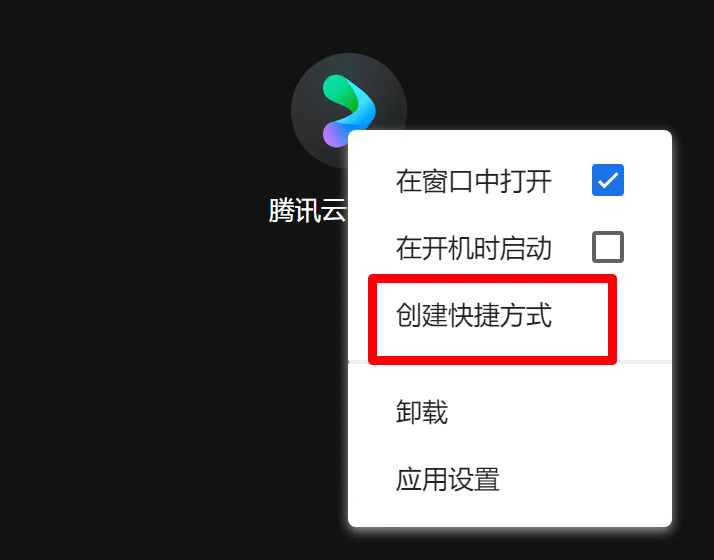Tick the empty box beside 在开机时启动
Image resolution: width=714 pixels, height=560 pixels.
(608, 247)
